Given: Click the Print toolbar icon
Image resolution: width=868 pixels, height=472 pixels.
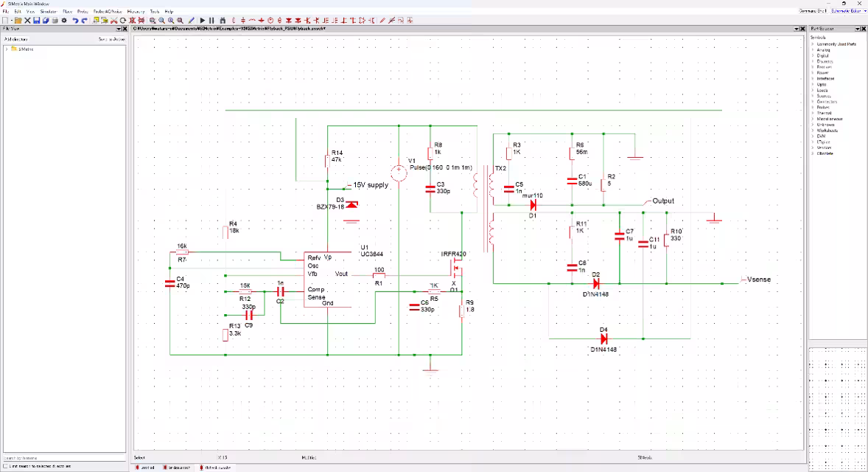Looking at the screenshot, I should (x=55, y=21).
